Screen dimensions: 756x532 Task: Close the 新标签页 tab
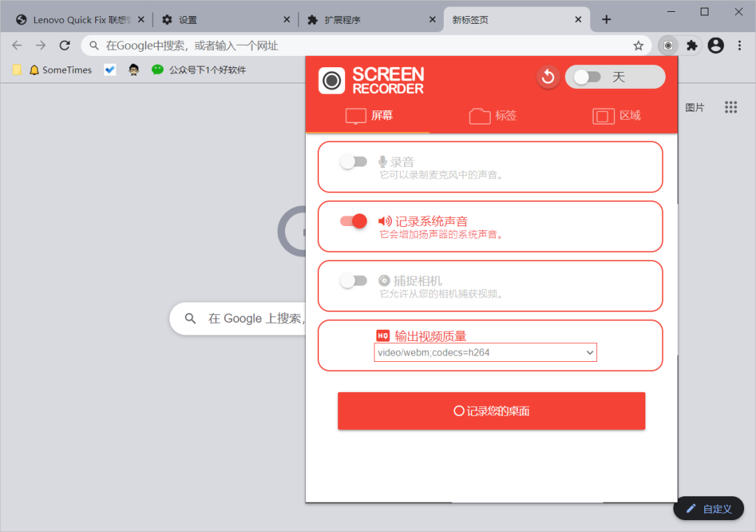578,20
